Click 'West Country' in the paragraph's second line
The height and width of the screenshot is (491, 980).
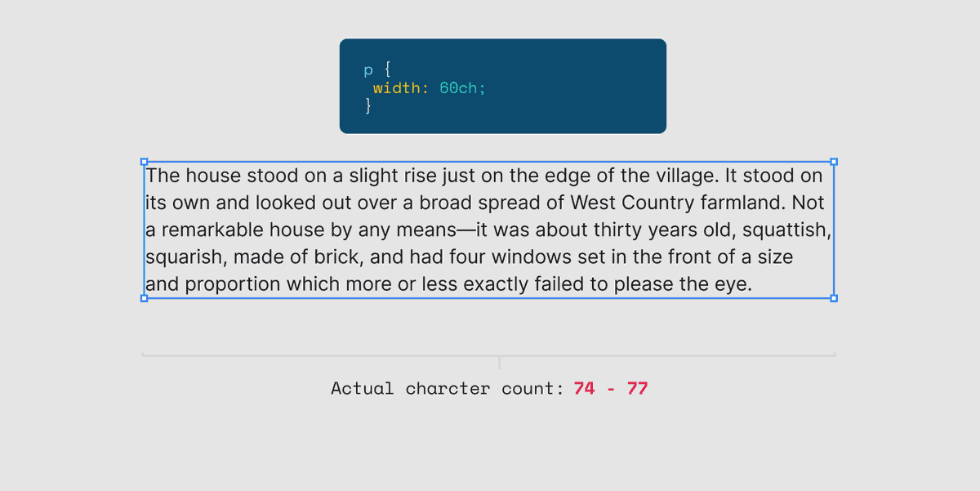pyautogui.click(x=633, y=203)
